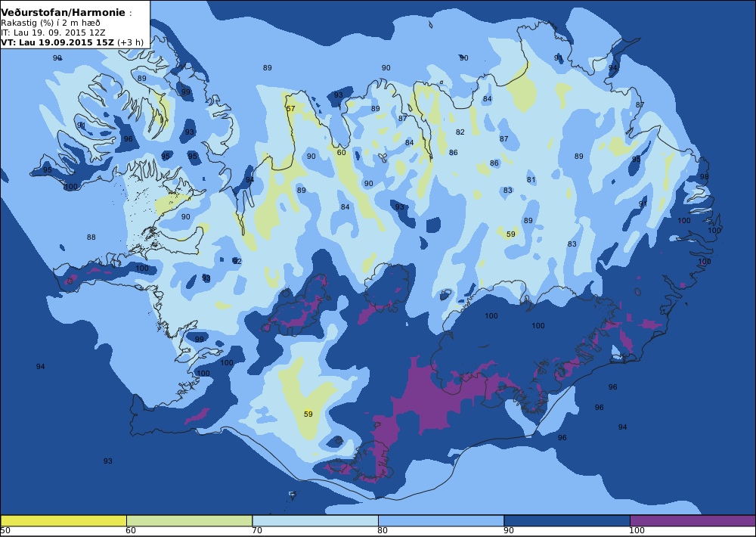Click the legend scale label '70'
Image resolution: width=756 pixels, height=537 pixels.
pos(257,531)
